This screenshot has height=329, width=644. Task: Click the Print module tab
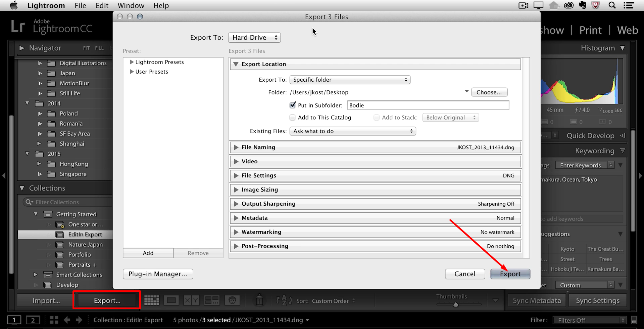point(590,30)
